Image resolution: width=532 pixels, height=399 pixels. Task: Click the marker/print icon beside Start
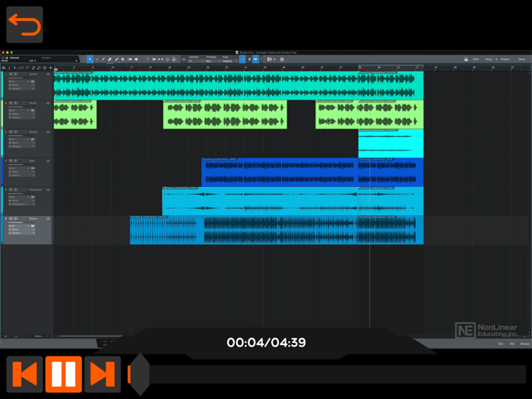pyautogui.click(x=466, y=59)
